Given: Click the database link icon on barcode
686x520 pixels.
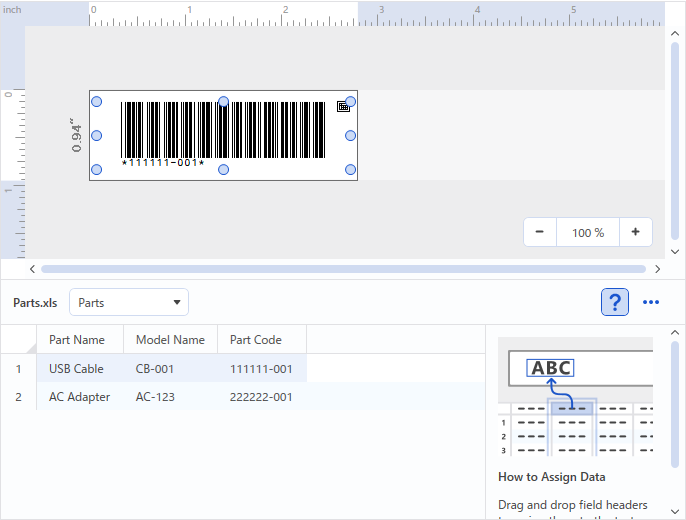Looking at the screenshot, I should (343, 106).
